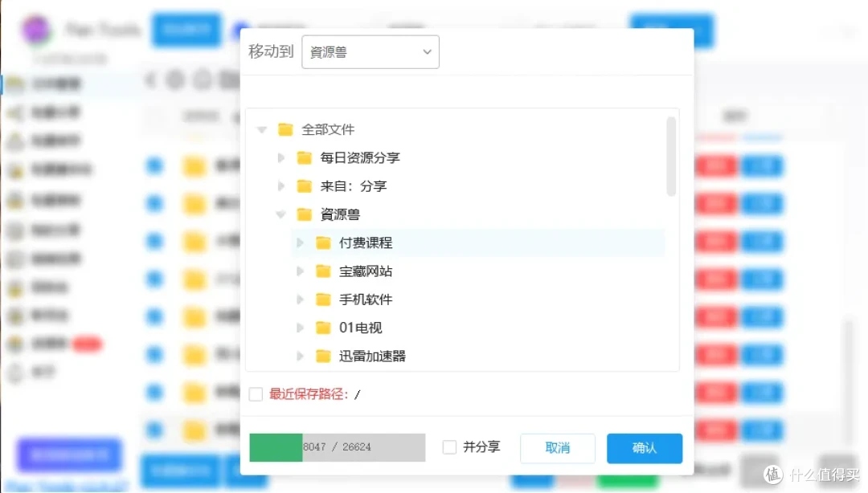
Task: Click the 01电视 folder icon
Action: tap(323, 328)
